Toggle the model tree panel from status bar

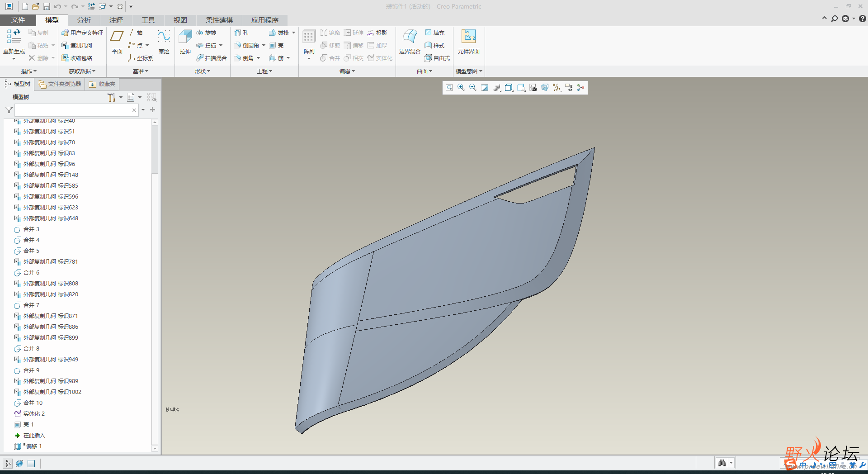point(8,464)
